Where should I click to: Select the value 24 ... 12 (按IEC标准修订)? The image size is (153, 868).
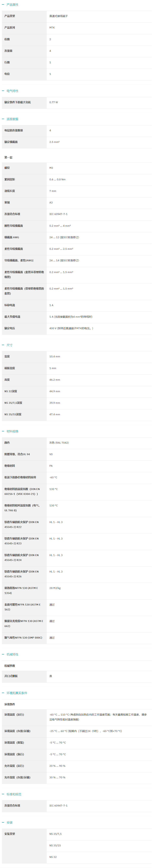[x=64, y=237]
